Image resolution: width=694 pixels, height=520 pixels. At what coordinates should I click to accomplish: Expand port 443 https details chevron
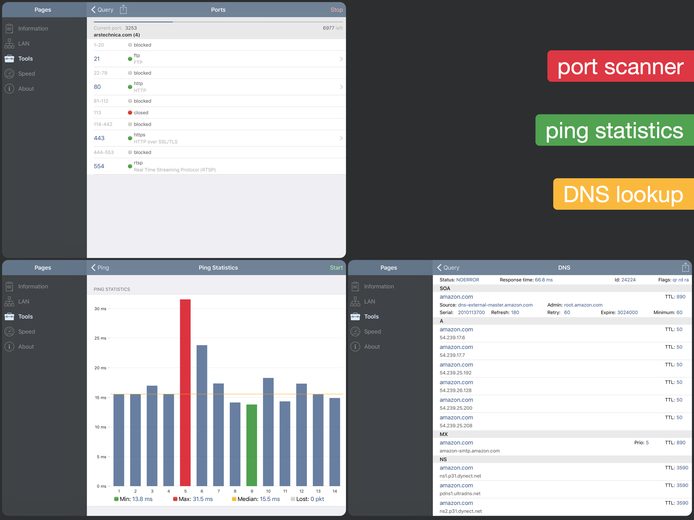(341, 138)
